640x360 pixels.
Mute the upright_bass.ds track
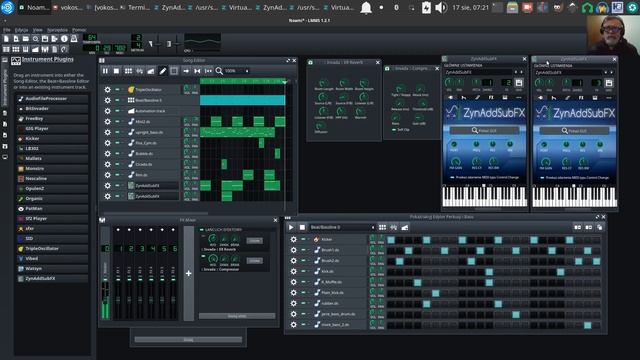(x=117, y=132)
